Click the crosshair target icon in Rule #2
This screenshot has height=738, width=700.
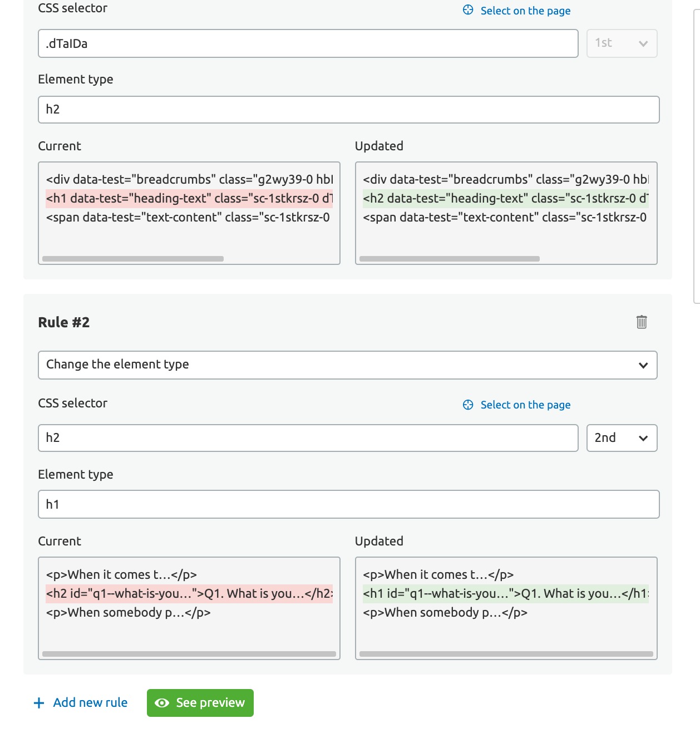(x=468, y=405)
